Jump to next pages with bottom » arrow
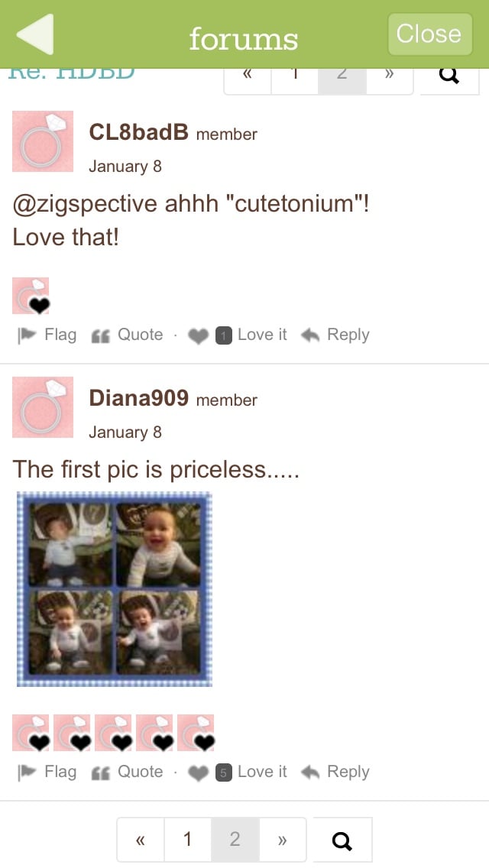 point(283,840)
